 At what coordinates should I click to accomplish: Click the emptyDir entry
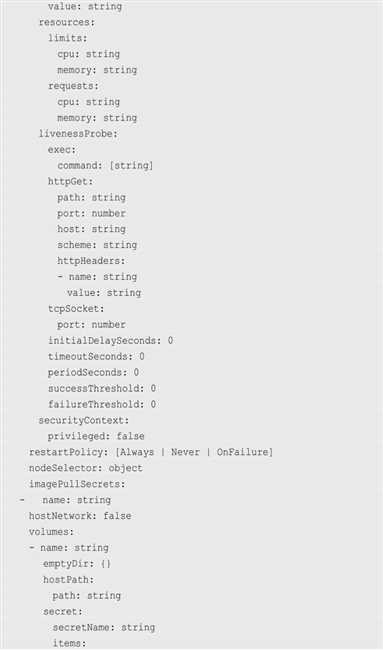click(77, 564)
